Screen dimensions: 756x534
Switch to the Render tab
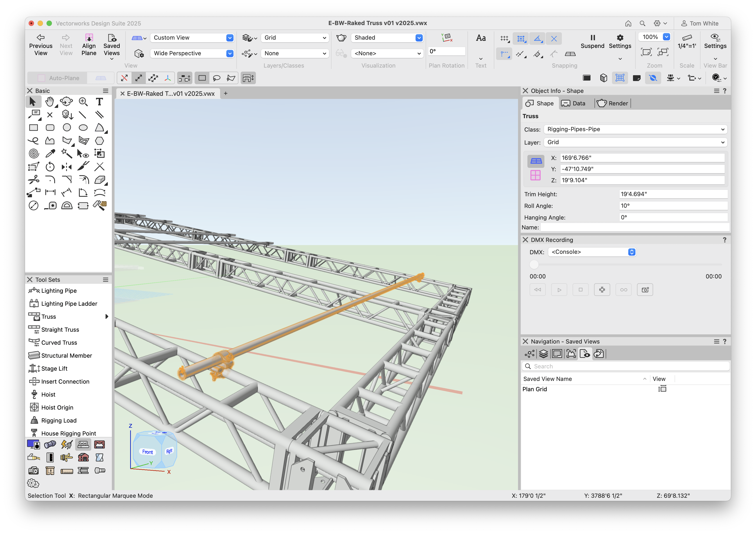(x=612, y=103)
